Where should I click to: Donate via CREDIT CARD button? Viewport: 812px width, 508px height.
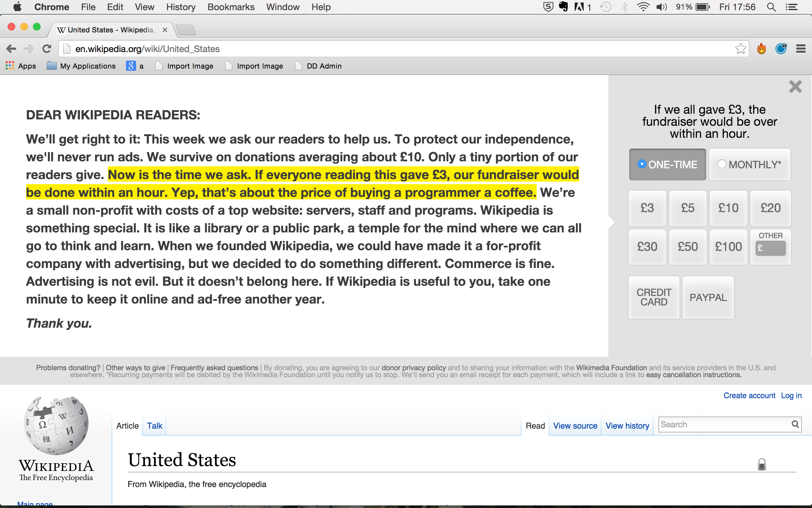pos(654,297)
